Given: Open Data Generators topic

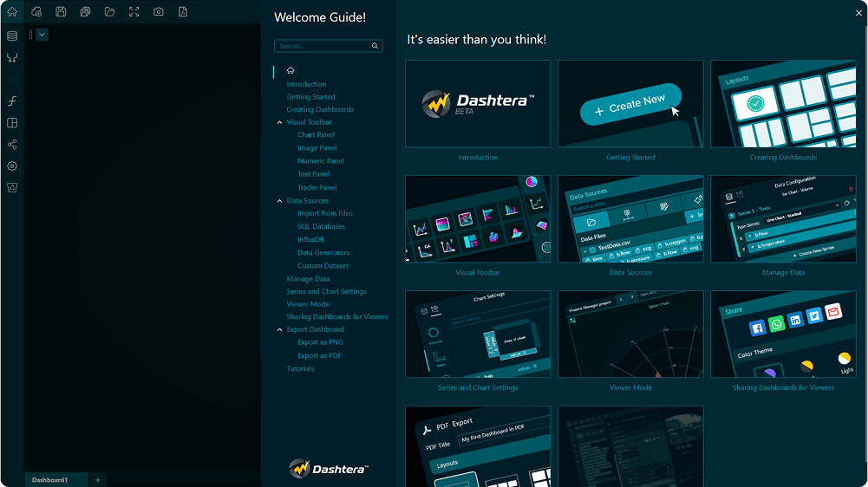Looking at the screenshot, I should 323,252.
